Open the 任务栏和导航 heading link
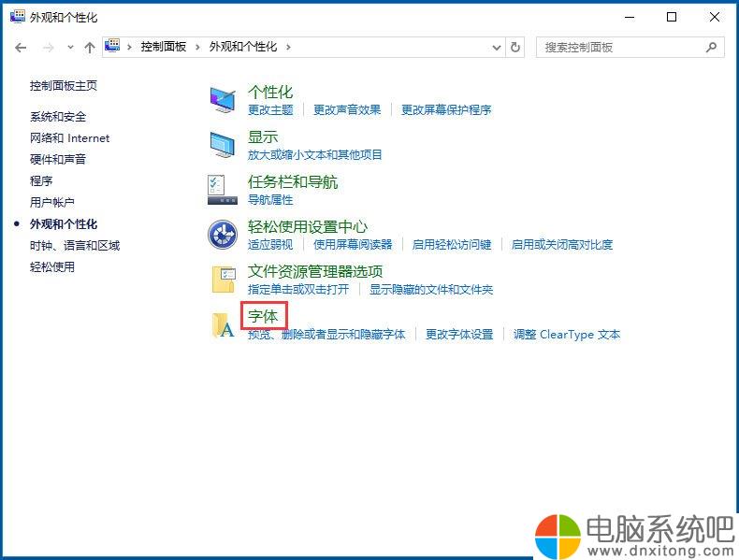The width and height of the screenshot is (739, 560). point(293,181)
